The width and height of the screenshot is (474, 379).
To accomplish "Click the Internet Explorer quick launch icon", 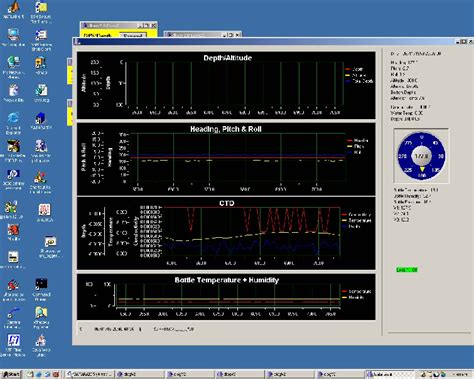I will tap(39, 374).
